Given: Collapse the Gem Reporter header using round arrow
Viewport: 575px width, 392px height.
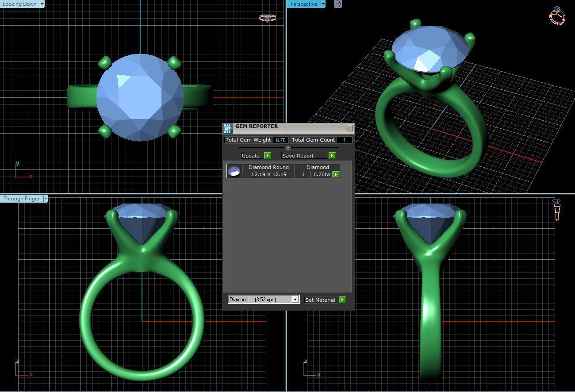Looking at the screenshot, I should pyautogui.click(x=288, y=148).
